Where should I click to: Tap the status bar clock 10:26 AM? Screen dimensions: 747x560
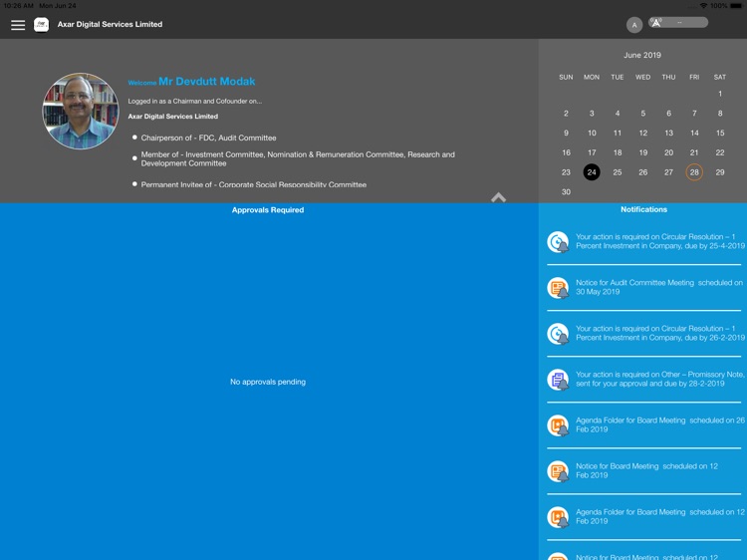pos(18,5)
